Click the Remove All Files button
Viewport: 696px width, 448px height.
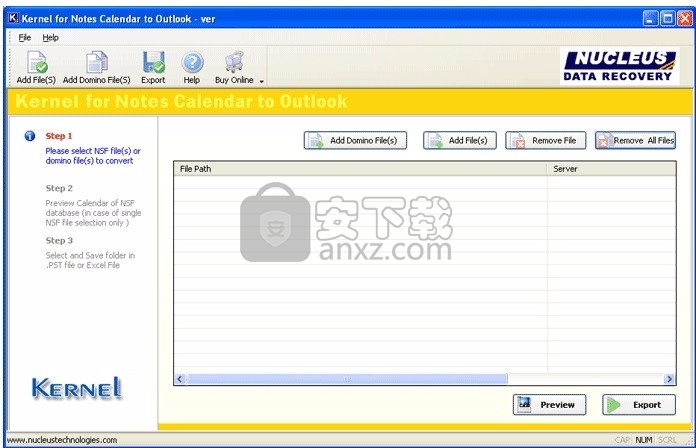(x=635, y=140)
